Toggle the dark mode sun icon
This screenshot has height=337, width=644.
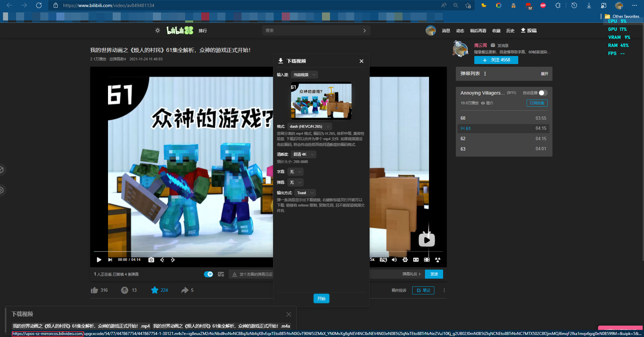click(x=158, y=31)
